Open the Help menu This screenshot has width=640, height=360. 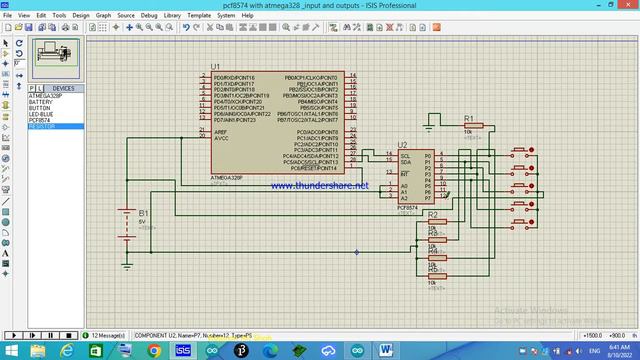tap(247, 16)
